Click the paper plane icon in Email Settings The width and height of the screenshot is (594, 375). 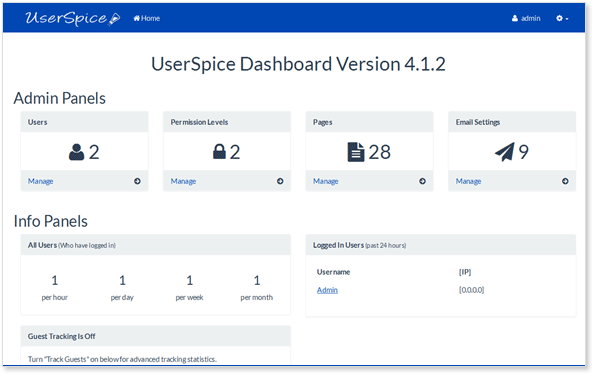(x=505, y=152)
